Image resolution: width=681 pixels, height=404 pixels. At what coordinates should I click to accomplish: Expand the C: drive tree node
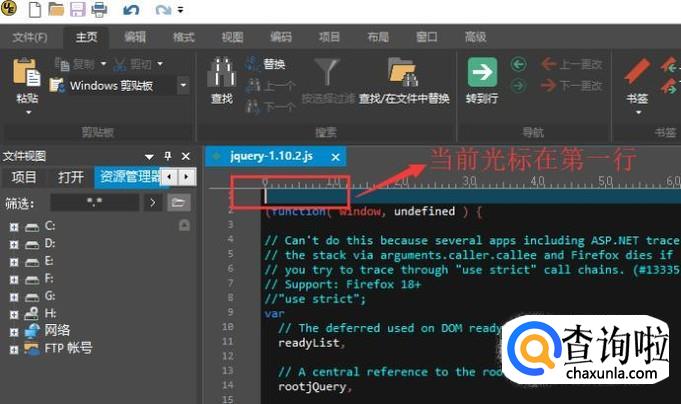point(13,226)
